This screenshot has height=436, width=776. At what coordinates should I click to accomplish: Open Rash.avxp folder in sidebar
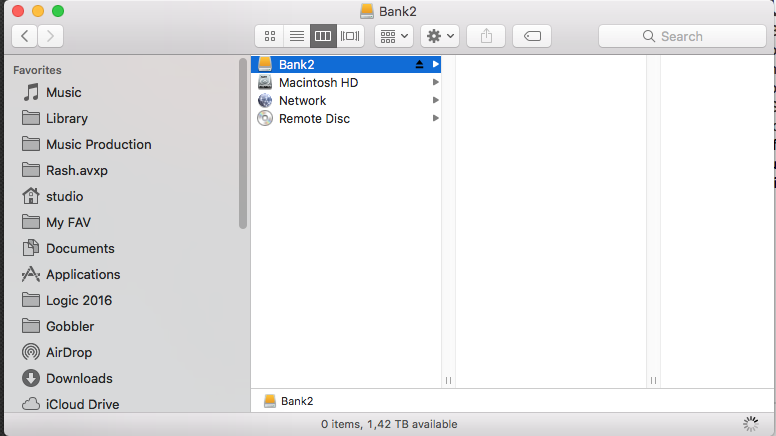pos(65,170)
